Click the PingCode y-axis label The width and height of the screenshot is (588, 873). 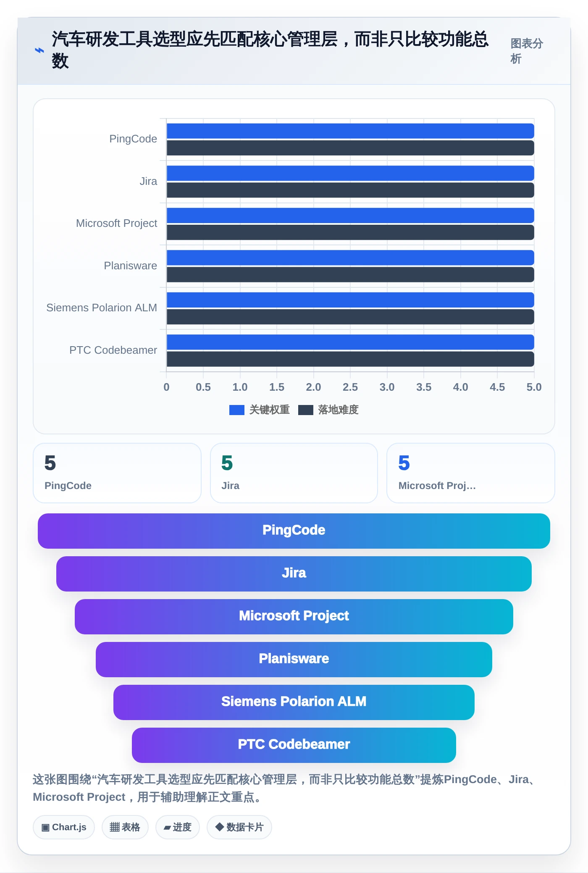click(133, 139)
